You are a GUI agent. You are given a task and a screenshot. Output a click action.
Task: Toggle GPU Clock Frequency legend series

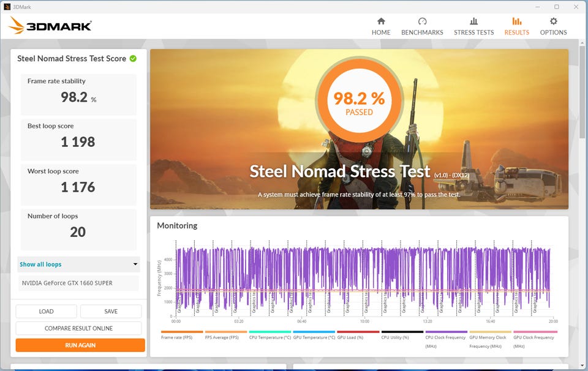tap(535, 340)
